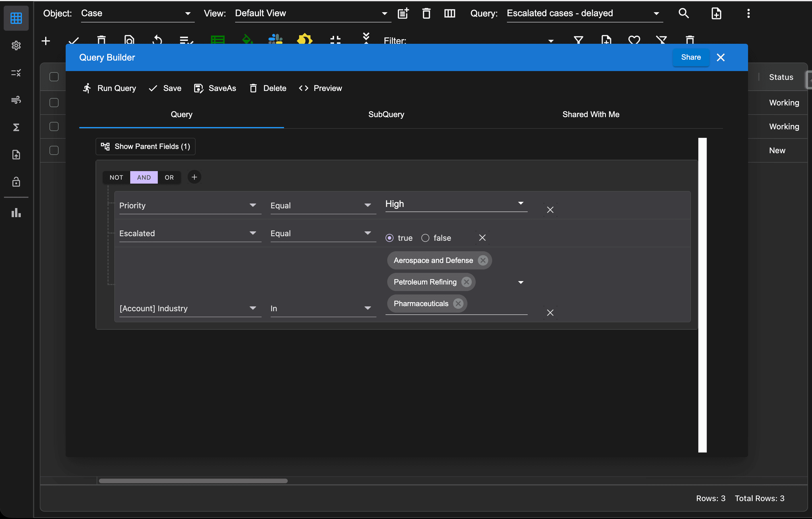Open the Shared With Me tab
The image size is (812, 519).
591,115
